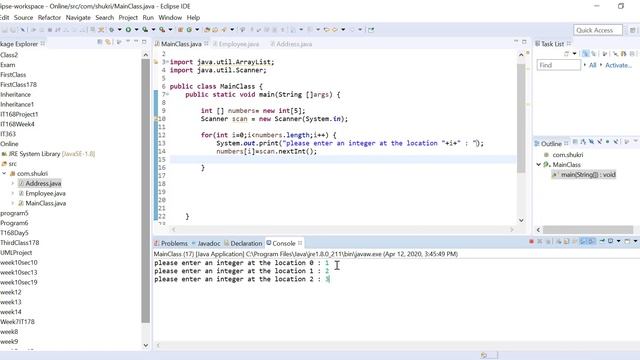Click Remove Launch icon in Console toolbar
Viewport: 640px width, 360px height.
540,242
